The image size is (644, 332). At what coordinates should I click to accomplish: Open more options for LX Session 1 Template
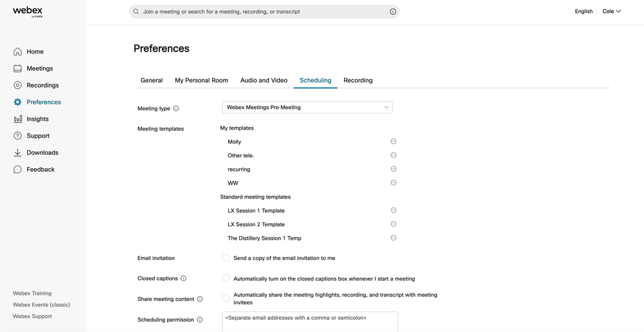click(393, 210)
